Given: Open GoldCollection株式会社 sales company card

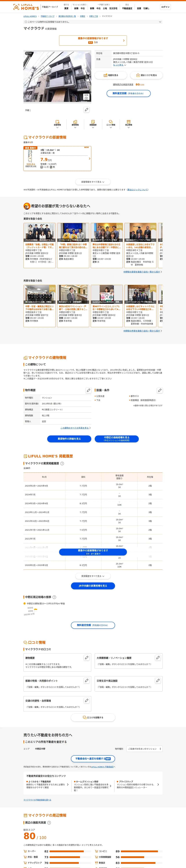Looking at the screenshot, I should click(x=107, y=306).
